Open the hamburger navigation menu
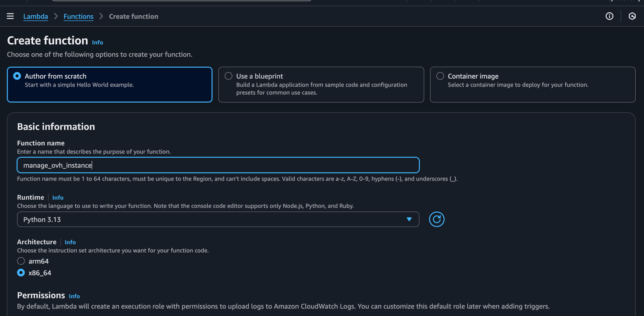Viewport: 644px width, 316px height. tap(10, 16)
